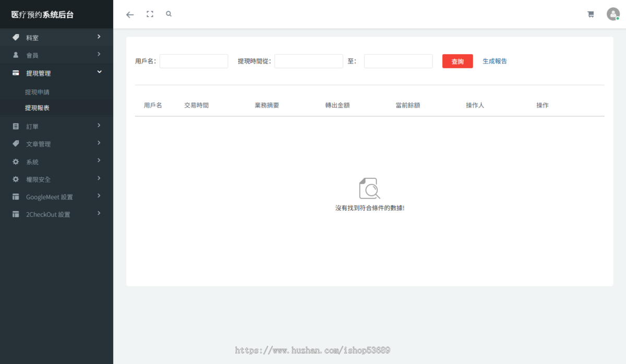Image resolution: width=626 pixels, height=364 pixels.
Task: Open the GoogleMeet 設置 menu label
Action: pyautogui.click(x=50, y=198)
